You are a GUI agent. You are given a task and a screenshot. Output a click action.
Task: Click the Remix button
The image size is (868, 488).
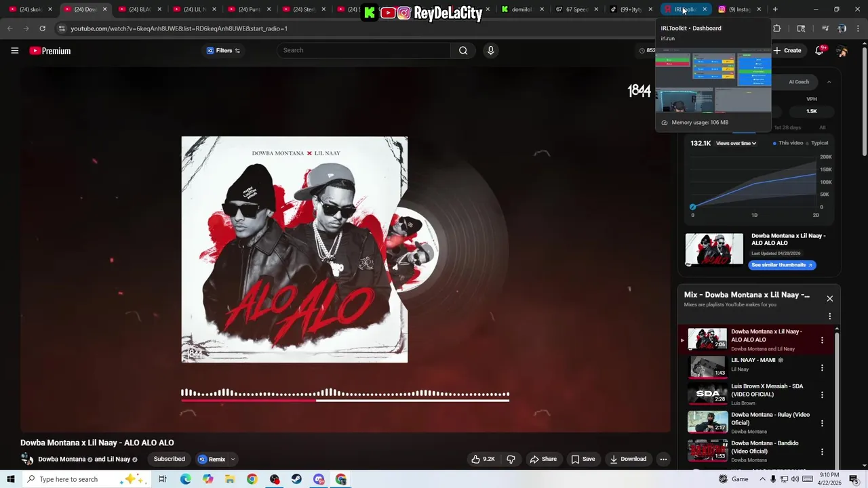tap(212, 459)
